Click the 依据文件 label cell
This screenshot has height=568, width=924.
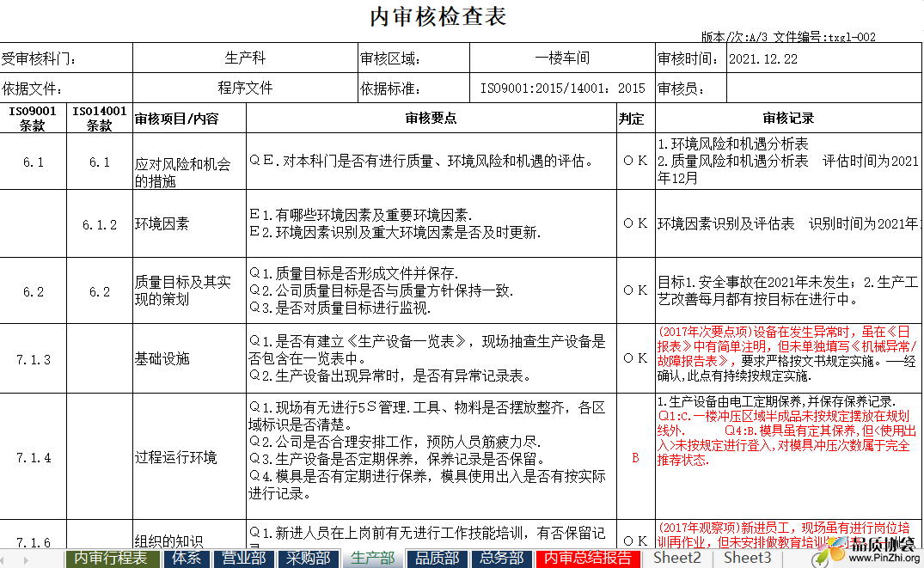coord(66,89)
